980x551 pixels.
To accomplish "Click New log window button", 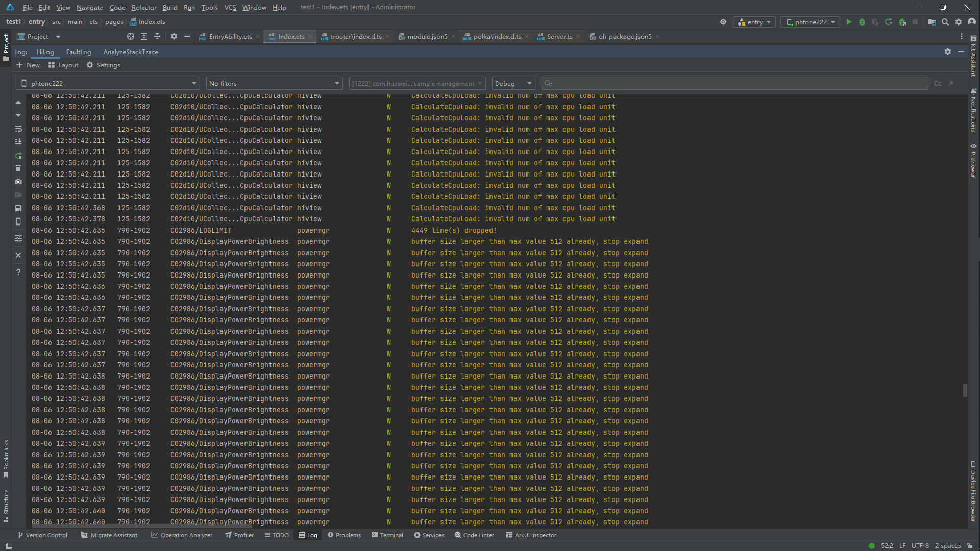I will coord(28,65).
